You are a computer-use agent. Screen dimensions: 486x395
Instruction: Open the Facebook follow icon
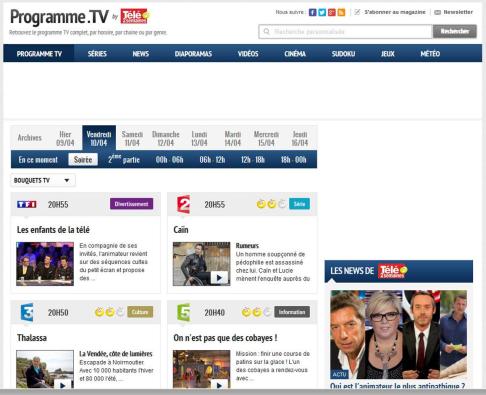point(312,12)
